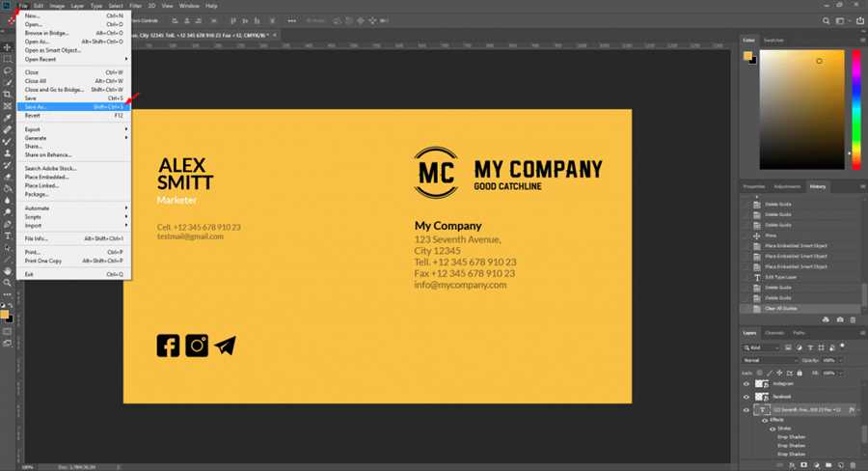Create a new snapshot using the camera icon
The image size is (868, 471).
[840, 319]
